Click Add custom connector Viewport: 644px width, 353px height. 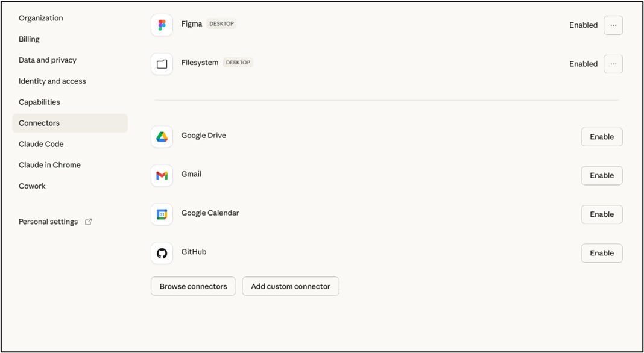(x=291, y=286)
